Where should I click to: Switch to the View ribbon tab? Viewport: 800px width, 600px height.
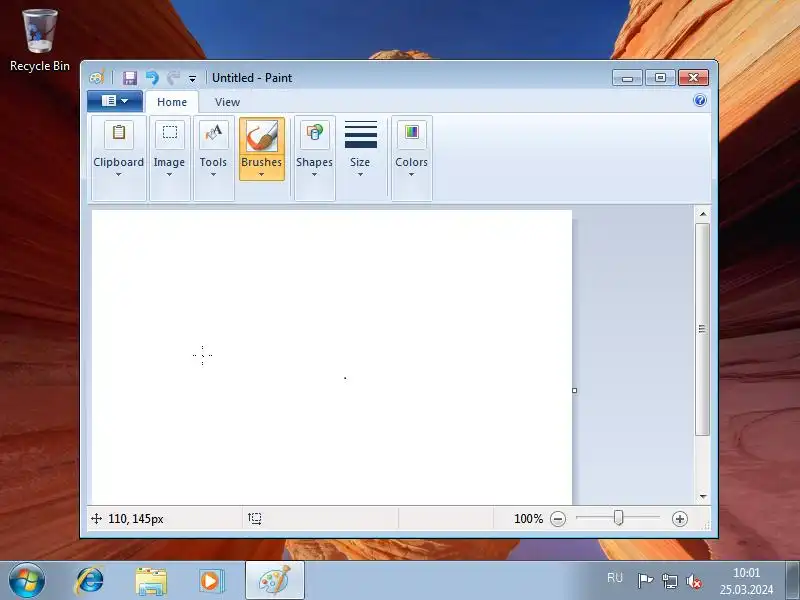point(227,102)
